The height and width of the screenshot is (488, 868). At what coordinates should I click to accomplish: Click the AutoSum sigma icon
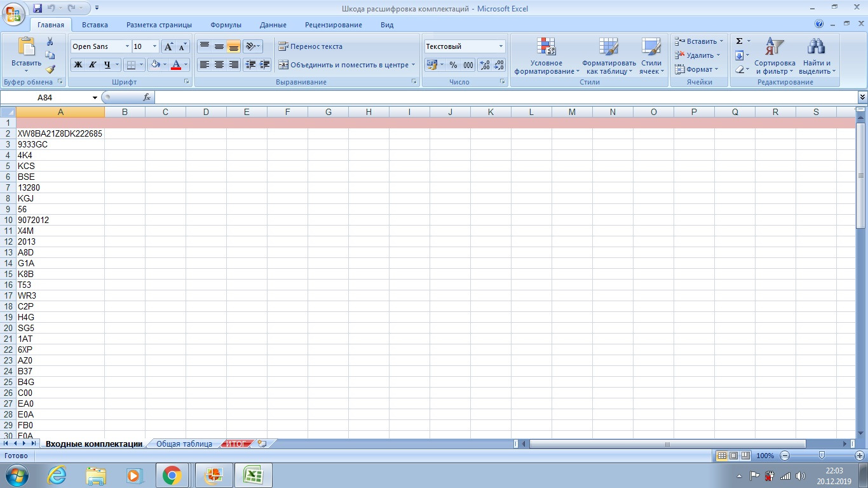[x=740, y=41]
